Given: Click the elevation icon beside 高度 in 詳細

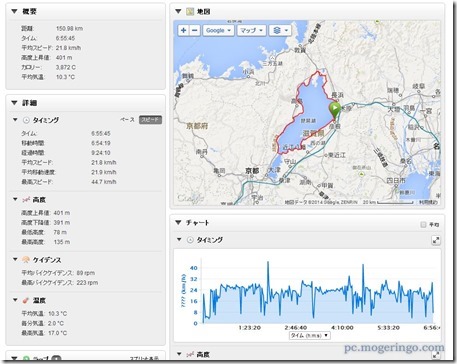Looking at the screenshot, I should click(26, 200).
